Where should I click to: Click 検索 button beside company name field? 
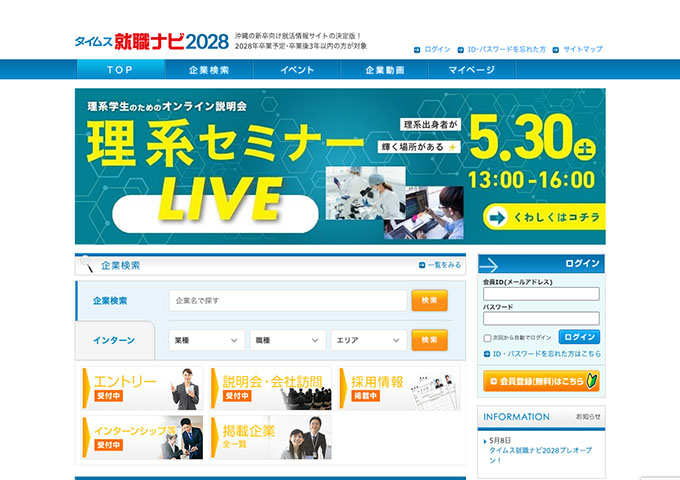tap(429, 300)
